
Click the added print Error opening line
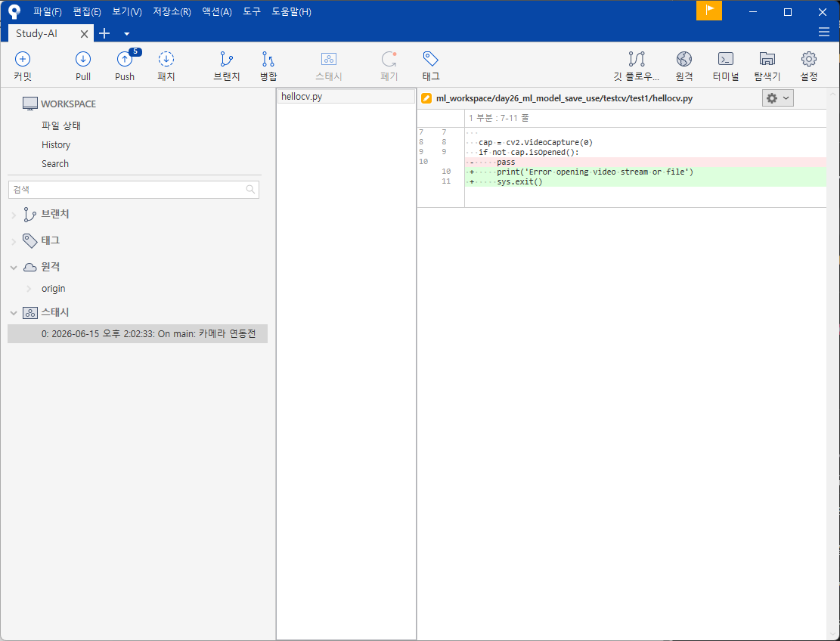tap(645, 172)
